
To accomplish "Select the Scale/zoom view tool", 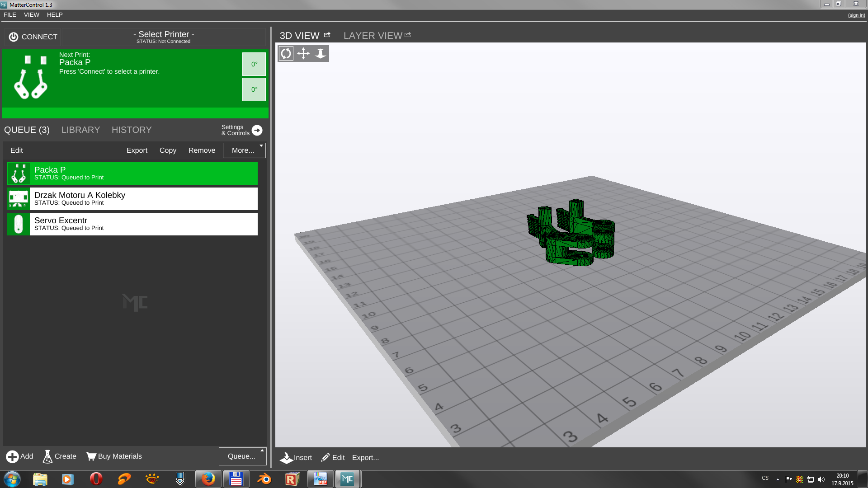I will click(321, 53).
